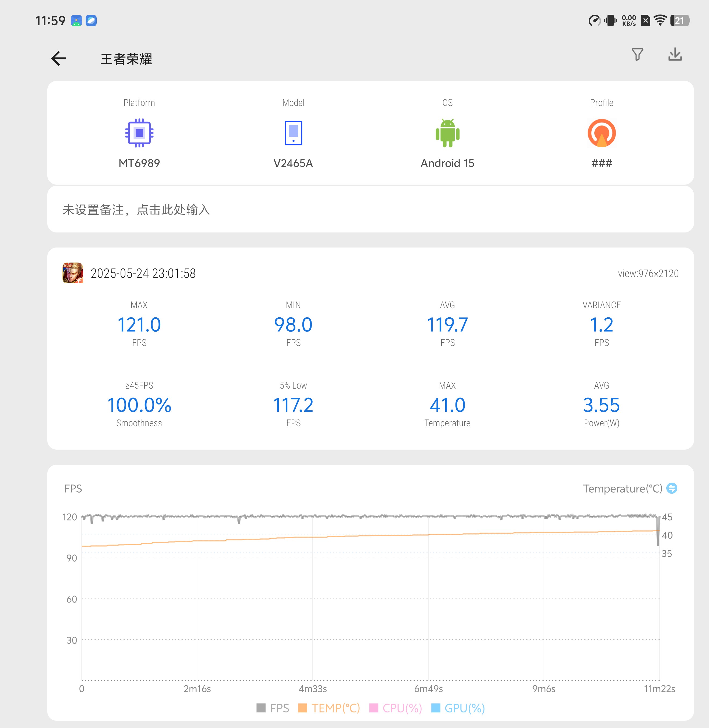Image resolution: width=709 pixels, height=728 pixels.
Task: Tap the speedometer status bar icon
Action: tap(594, 20)
